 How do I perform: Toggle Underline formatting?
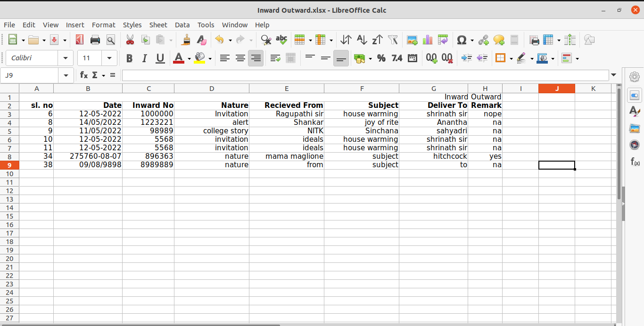160,58
